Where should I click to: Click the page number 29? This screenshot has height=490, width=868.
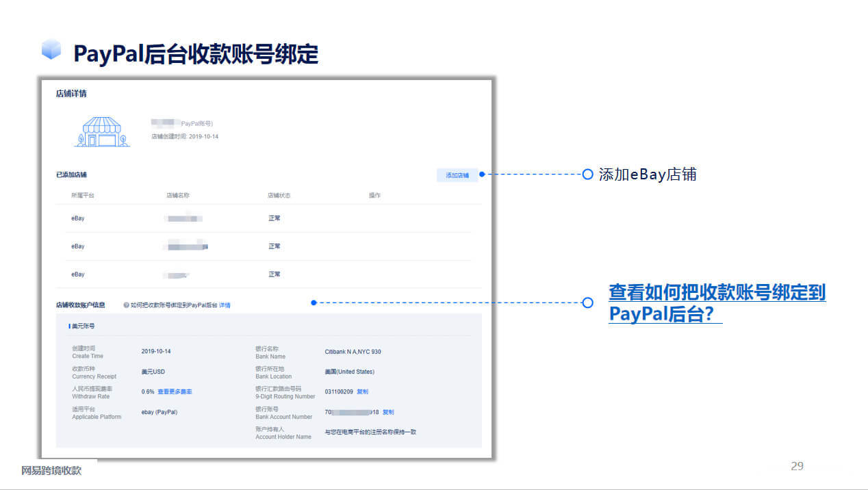[797, 467]
